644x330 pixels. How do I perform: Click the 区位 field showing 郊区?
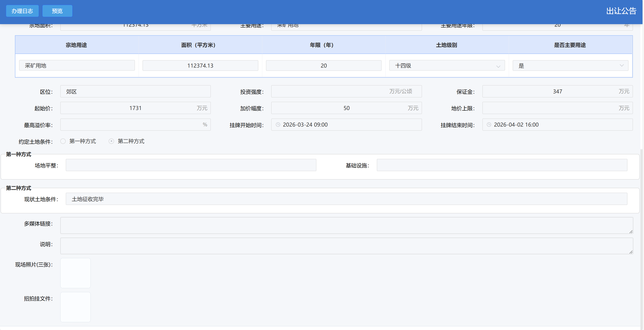tap(135, 92)
